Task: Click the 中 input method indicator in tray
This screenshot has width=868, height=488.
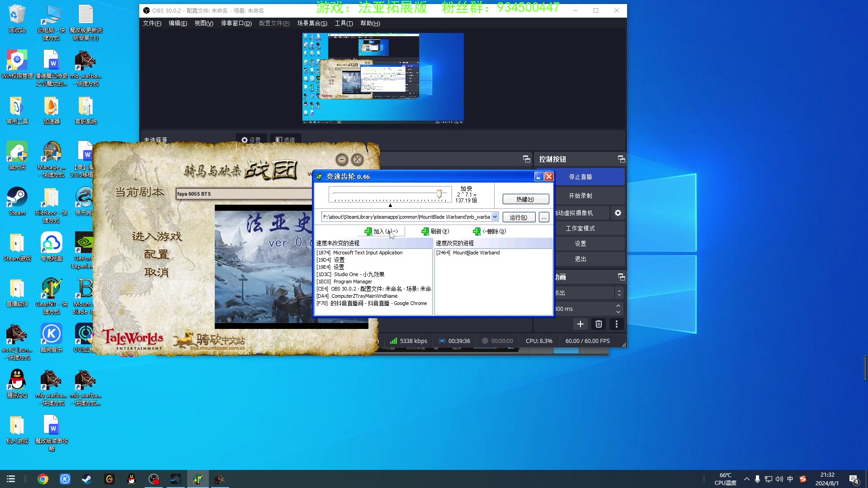Action: click(x=790, y=479)
